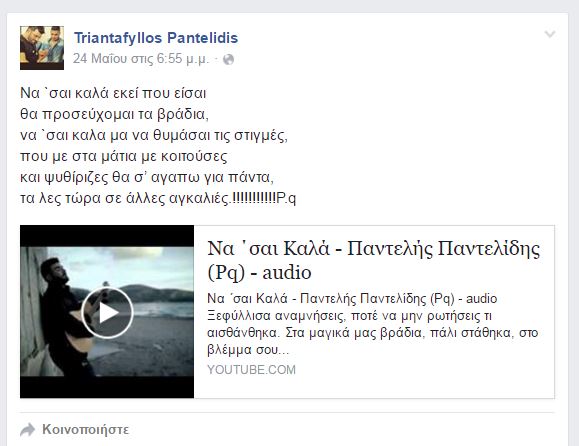579x446 pixels.
Task: Click the lyric line και ψυθίριζες θα σ' αγαπω
Action: 147,177
